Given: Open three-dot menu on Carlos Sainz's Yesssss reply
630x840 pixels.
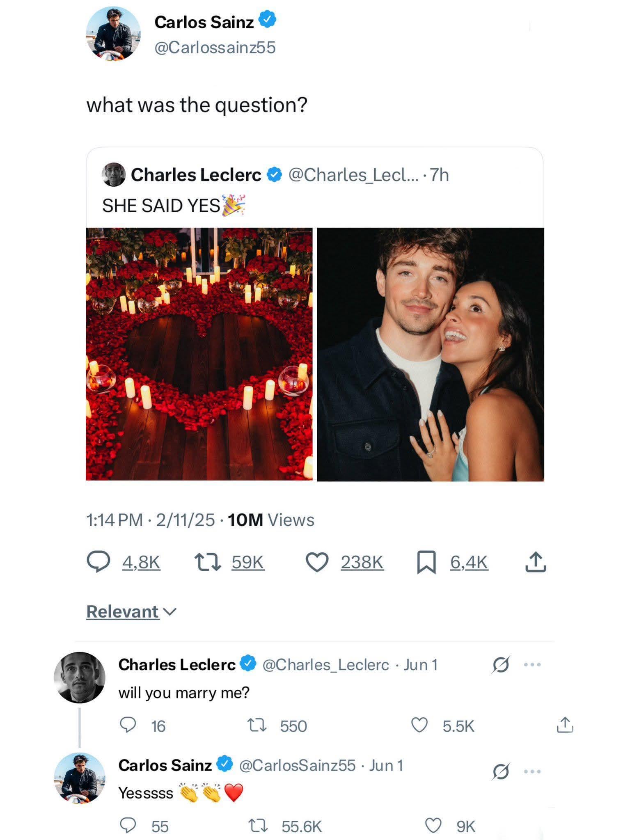Looking at the screenshot, I should [532, 771].
